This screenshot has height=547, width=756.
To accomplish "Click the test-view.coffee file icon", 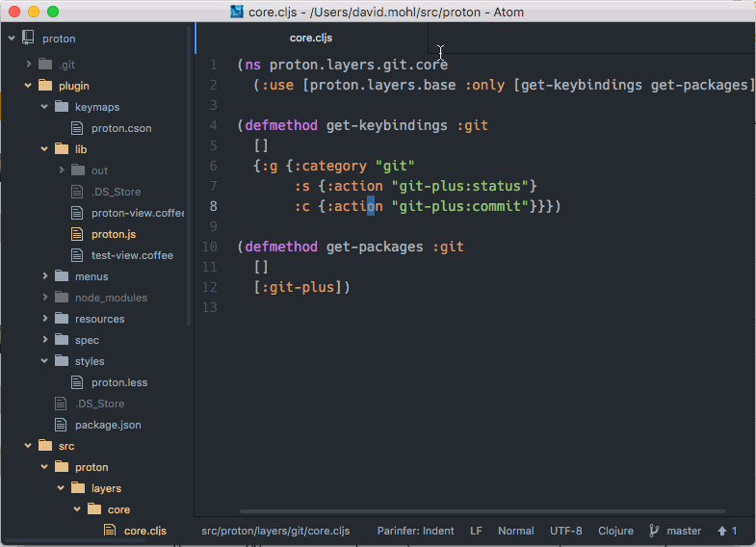I will [x=77, y=255].
